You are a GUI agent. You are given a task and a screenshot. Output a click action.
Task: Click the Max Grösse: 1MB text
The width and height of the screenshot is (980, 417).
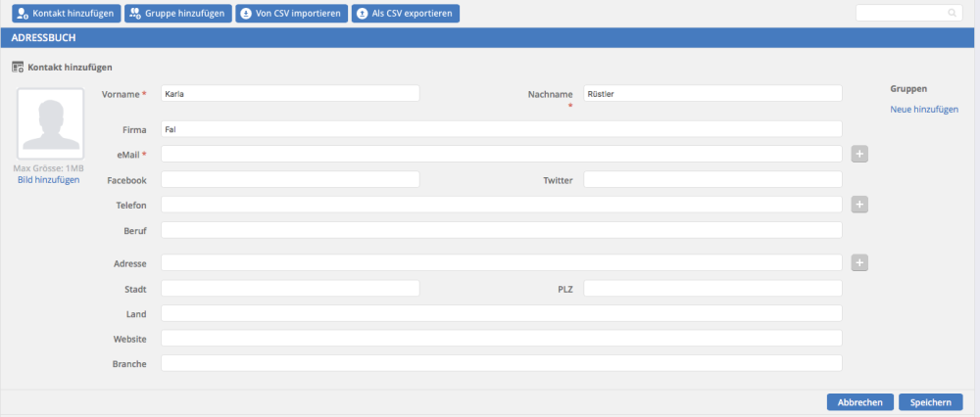[49, 168]
